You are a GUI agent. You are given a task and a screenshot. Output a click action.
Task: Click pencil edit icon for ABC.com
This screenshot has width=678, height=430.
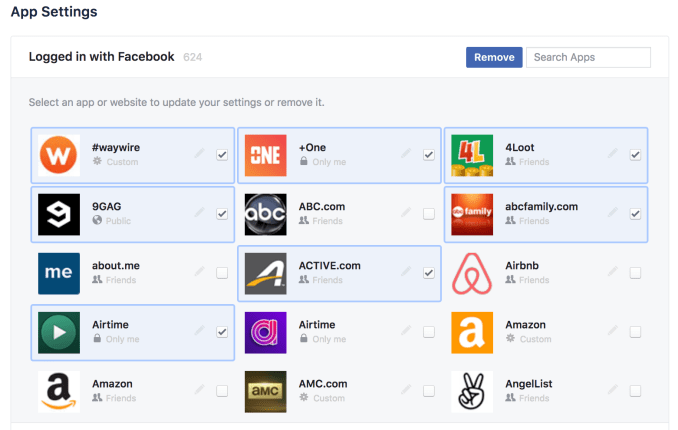[406, 213]
